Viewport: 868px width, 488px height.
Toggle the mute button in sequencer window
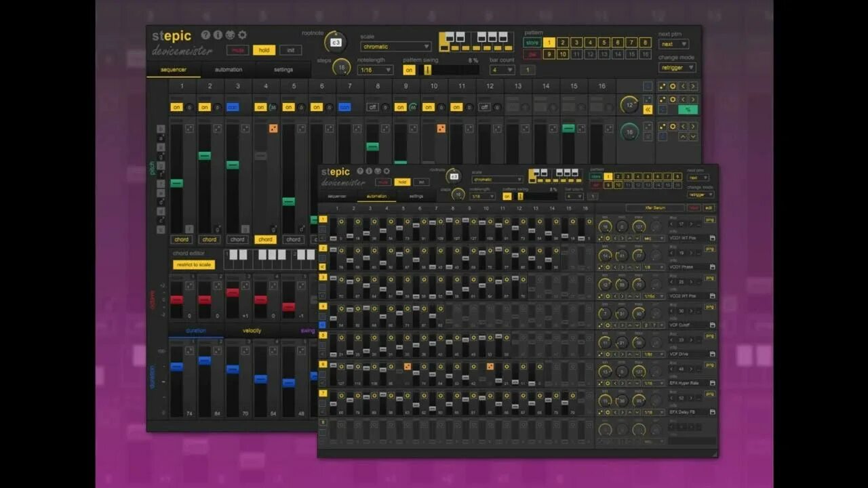point(237,50)
